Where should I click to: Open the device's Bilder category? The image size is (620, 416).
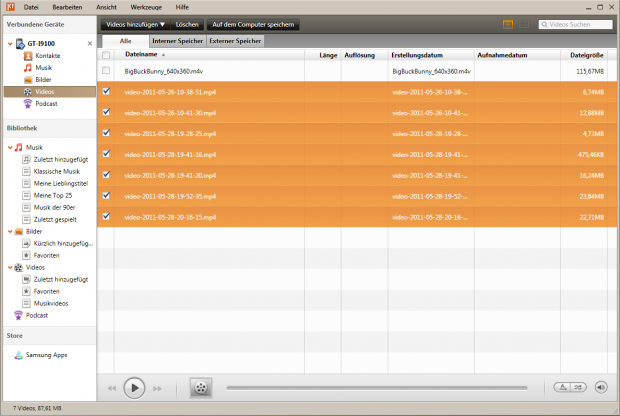point(43,79)
